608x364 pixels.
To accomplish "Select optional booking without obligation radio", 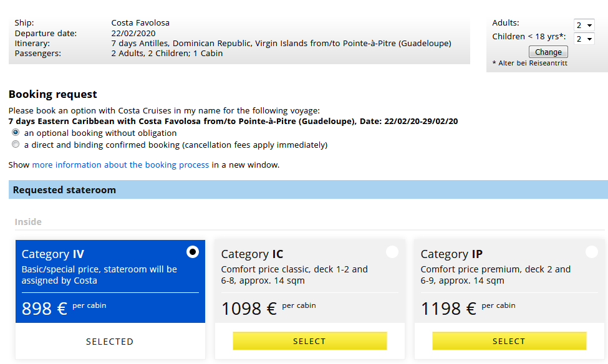I will [x=16, y=133].
